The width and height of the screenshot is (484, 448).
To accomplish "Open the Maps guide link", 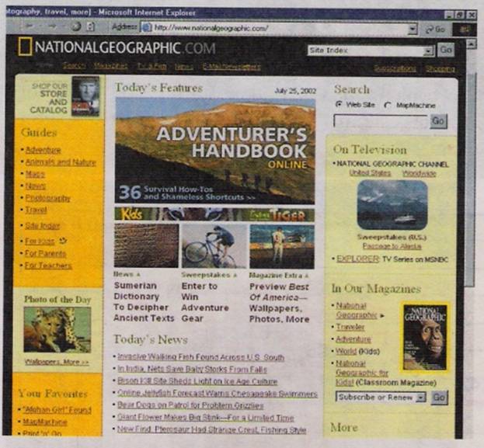I will point(35,174).
